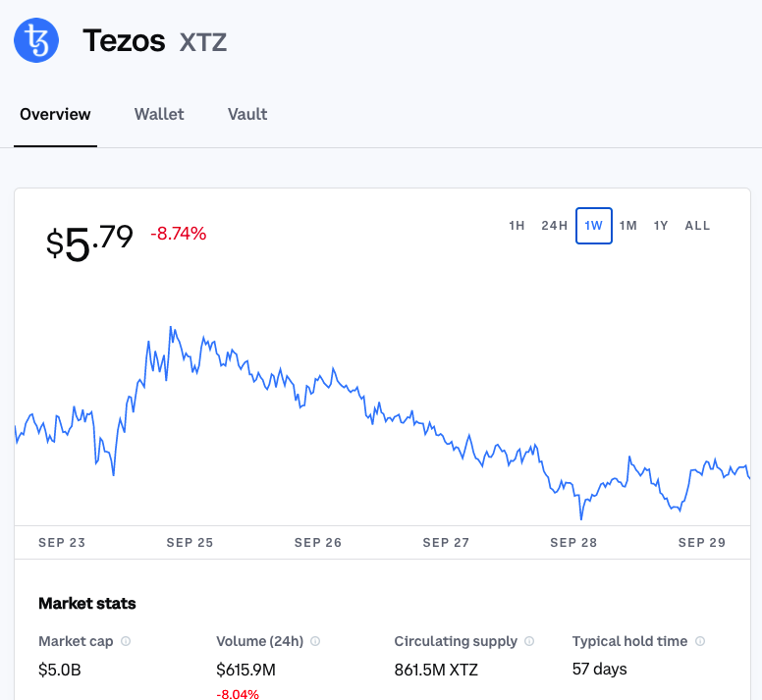Screen dimensions: 762x700
Task: Open the Wallet tab
Action: click(159, 114)
